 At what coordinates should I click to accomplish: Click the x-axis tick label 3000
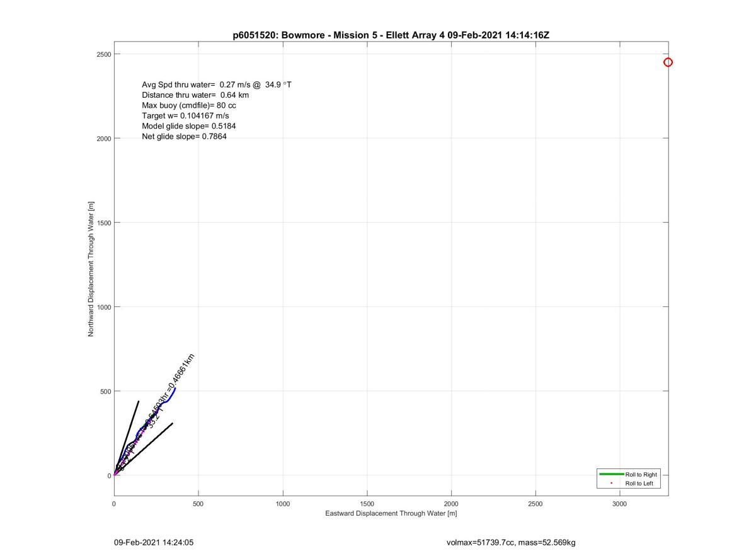click(x=619, y=504)
